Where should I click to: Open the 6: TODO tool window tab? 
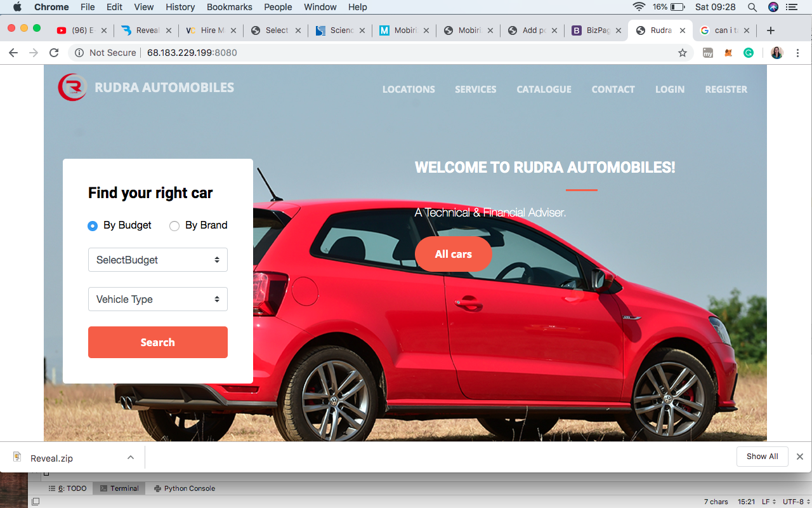(x=67, y=488)
